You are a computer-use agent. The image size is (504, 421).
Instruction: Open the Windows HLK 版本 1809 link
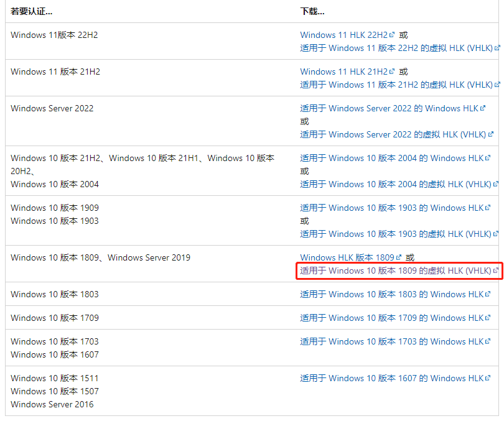pos(347,257)
